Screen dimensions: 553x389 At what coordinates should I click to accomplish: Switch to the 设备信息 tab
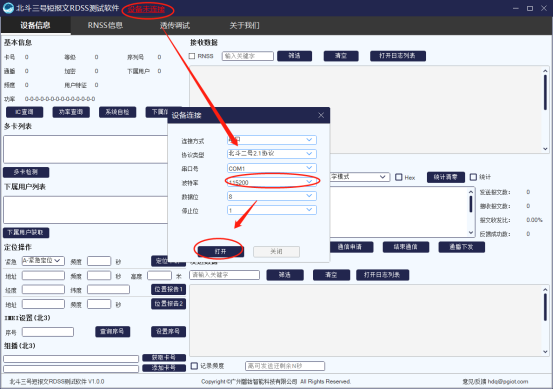(x=35, y=25)
